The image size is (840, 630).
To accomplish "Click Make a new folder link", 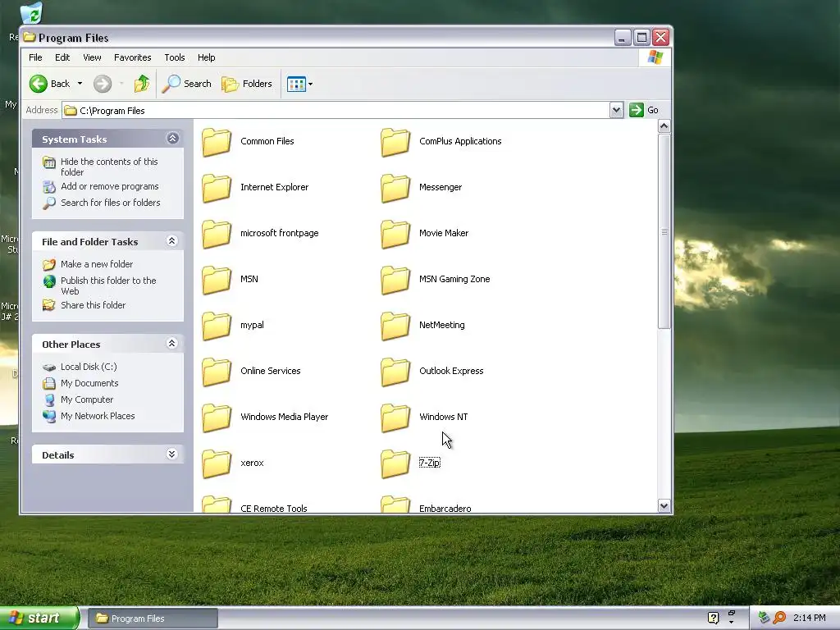I will click(97, 264).
